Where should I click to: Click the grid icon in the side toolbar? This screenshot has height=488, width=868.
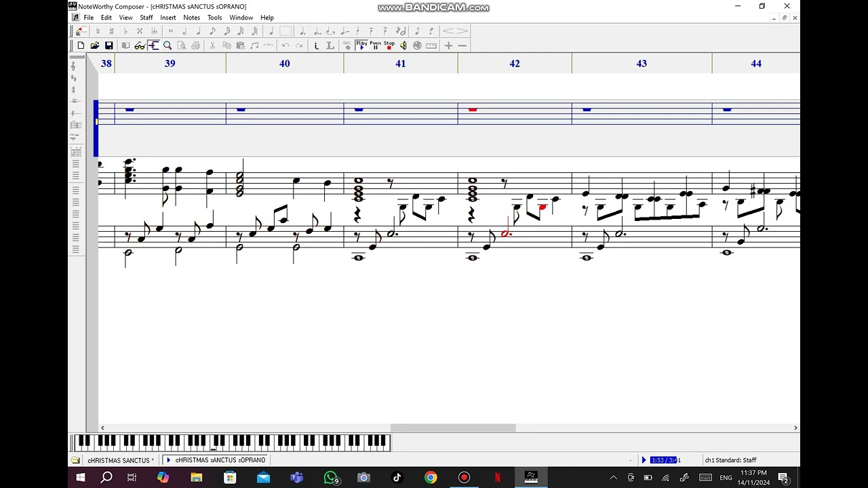(x=75, y=152)
